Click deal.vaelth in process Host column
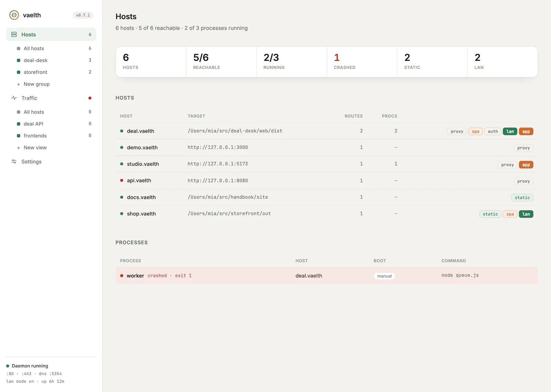 [x=309, y=276]
